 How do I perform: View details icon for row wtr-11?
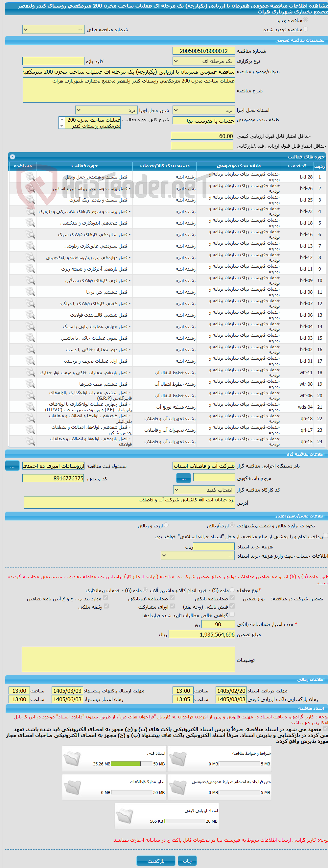tap(30, 372)
